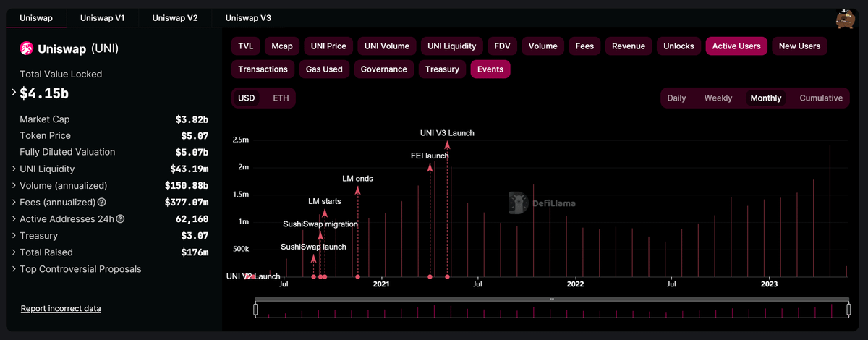
Task: Switch chart grouping to Weekly
Action: pyautogui.click(x=718, y=98)
